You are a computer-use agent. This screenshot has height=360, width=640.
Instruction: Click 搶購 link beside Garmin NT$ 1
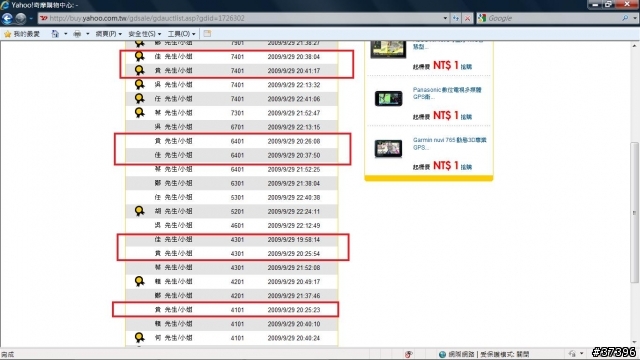click(466, 167)
